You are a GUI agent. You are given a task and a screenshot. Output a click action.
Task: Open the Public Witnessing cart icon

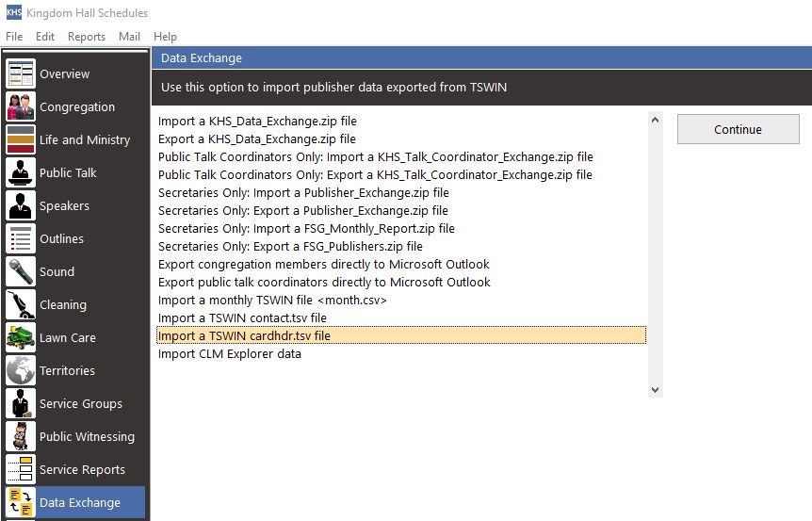pos(21,436)
